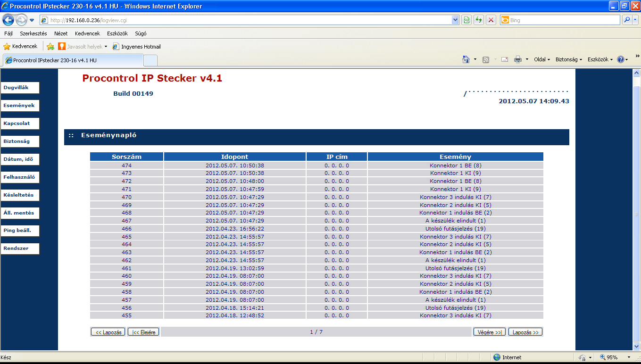
Task: Add page to favorites bar icon
Action: pos(50,46)
